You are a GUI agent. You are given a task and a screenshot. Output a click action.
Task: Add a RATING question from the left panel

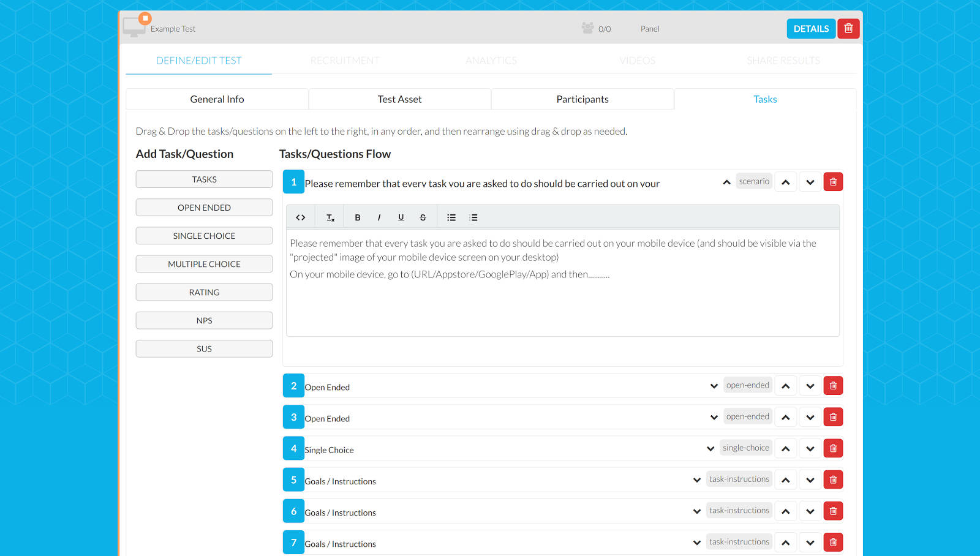(204, 292)
